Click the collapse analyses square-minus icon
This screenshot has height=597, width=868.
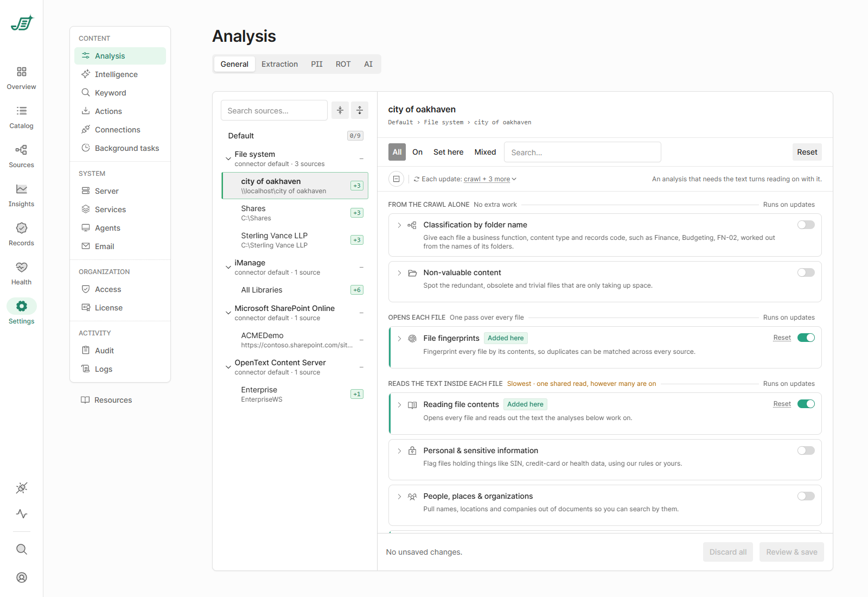click(x=397, y=179)
